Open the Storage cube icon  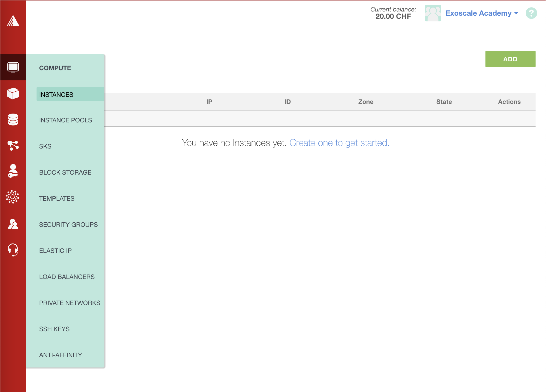coord(13,93)
